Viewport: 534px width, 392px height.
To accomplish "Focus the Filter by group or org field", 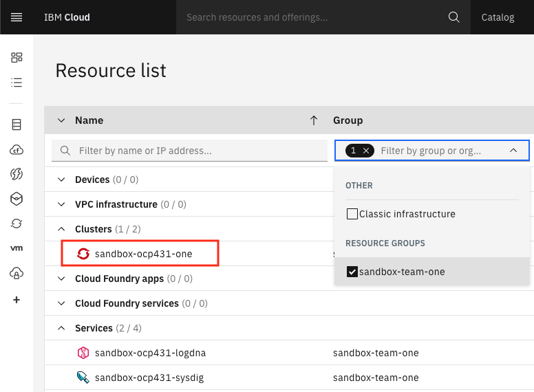I will point(431,151).
